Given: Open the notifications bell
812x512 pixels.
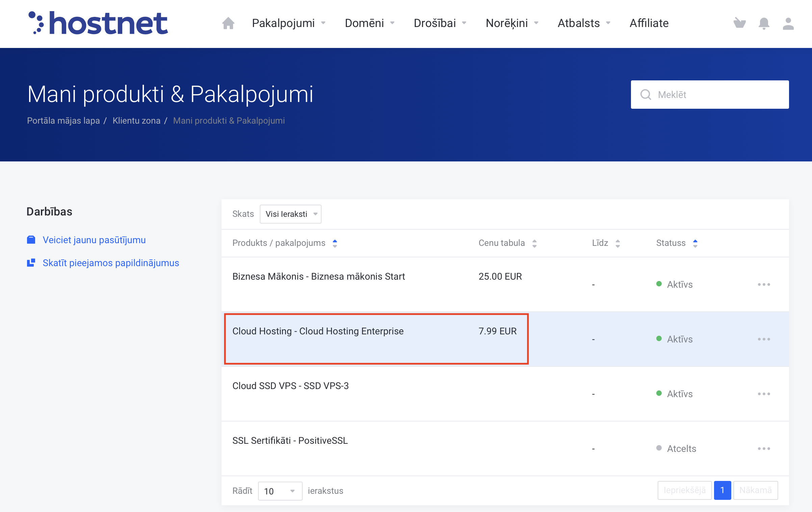Looking at the screenshot, I should click(764, 23).
